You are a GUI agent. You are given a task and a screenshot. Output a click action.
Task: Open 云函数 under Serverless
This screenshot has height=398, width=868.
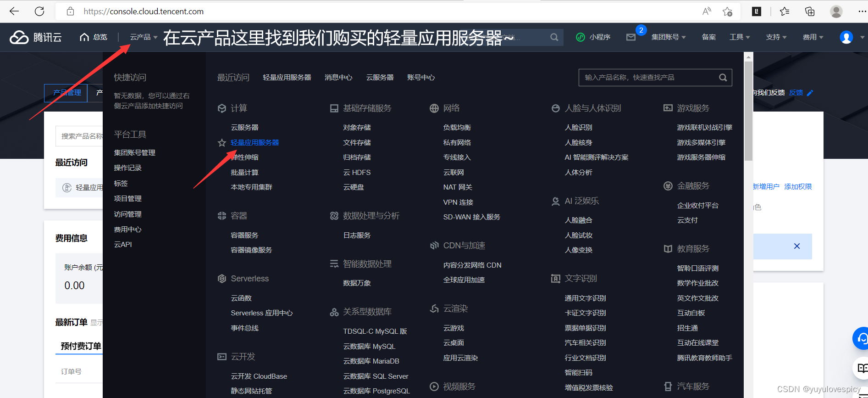(x=241, y=298)
